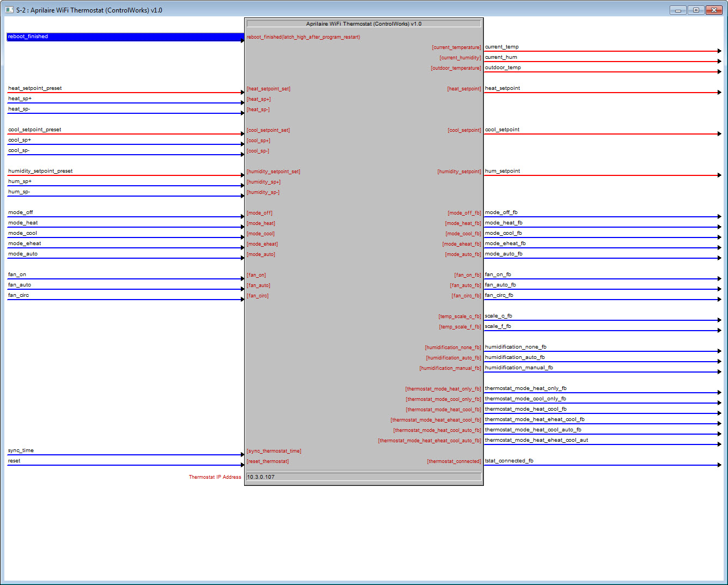Screen dimensions: 728x585
Task: Click the [heat_setpoint_set] pin label
Action: click(x=269, y=89)
